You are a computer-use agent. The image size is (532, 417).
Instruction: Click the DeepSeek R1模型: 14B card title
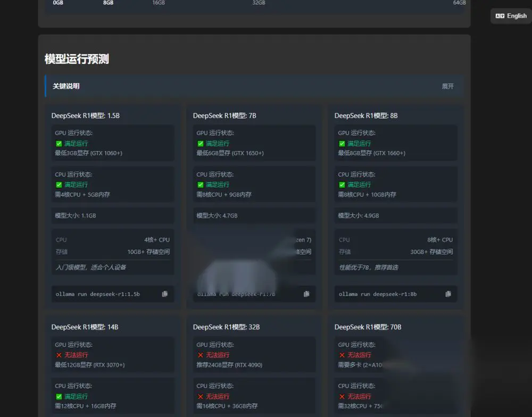(85, 327)
